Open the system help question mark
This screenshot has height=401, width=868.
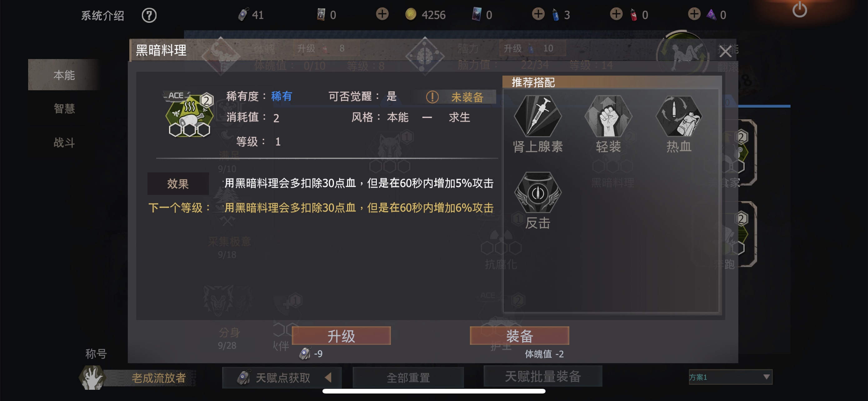149,15
